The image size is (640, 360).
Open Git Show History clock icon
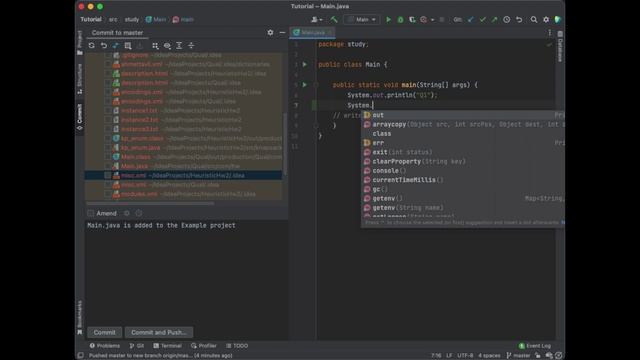tap(507, 19)
